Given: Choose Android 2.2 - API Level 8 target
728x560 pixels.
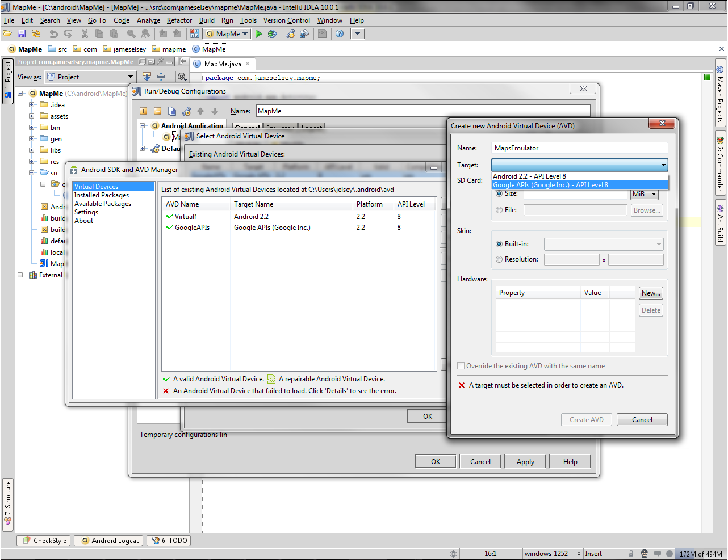Looking at the screenshot, I should pyautogui.click(x=579, y=176).
